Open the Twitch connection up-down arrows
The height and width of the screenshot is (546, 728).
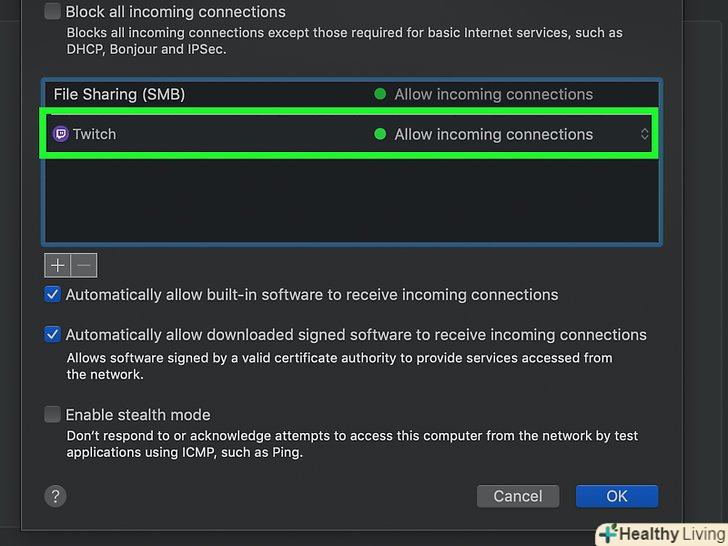pos(645,134)
